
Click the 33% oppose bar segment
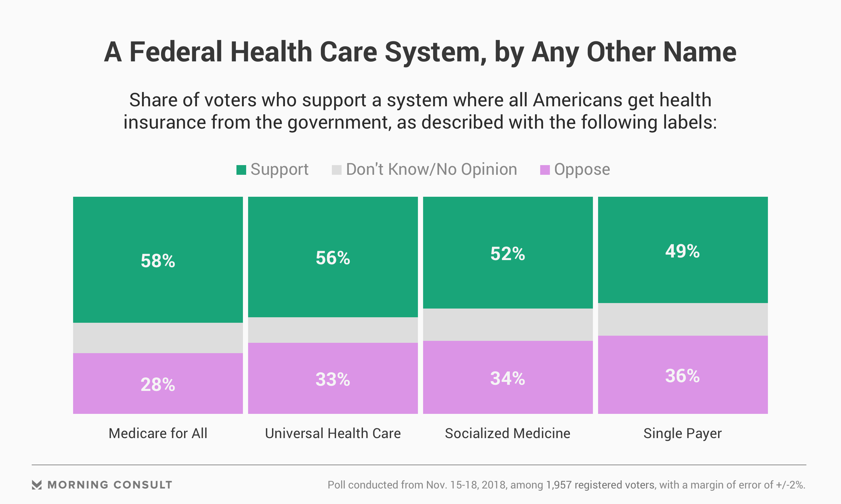point(333,378)
